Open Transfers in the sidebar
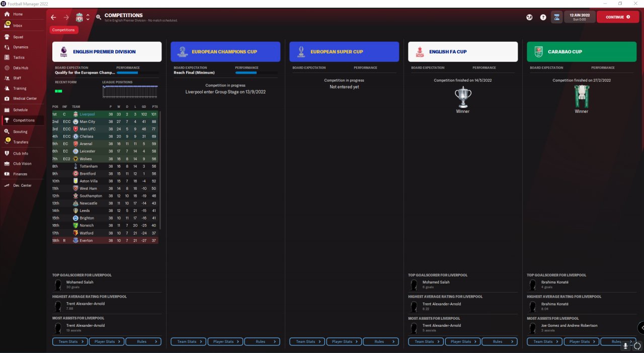 pyautogui.click(x=22, y=142)
